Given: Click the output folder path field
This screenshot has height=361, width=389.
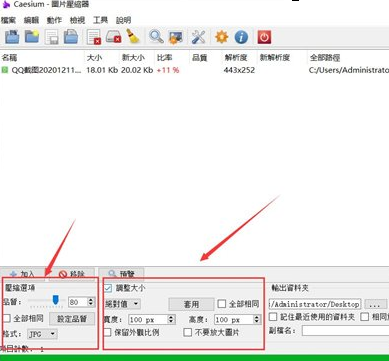Looking at the screenshot, I should [315, 304].
